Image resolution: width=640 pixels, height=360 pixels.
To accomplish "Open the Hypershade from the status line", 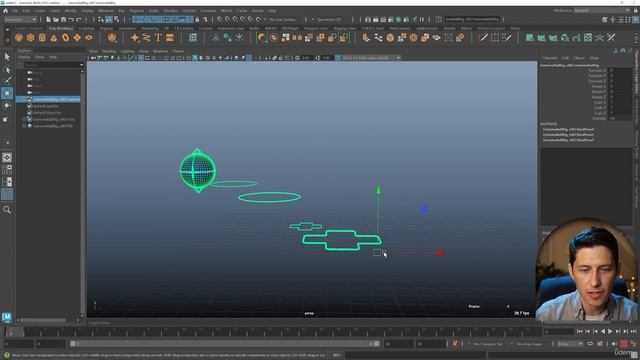I will click(x=399, y=19).
